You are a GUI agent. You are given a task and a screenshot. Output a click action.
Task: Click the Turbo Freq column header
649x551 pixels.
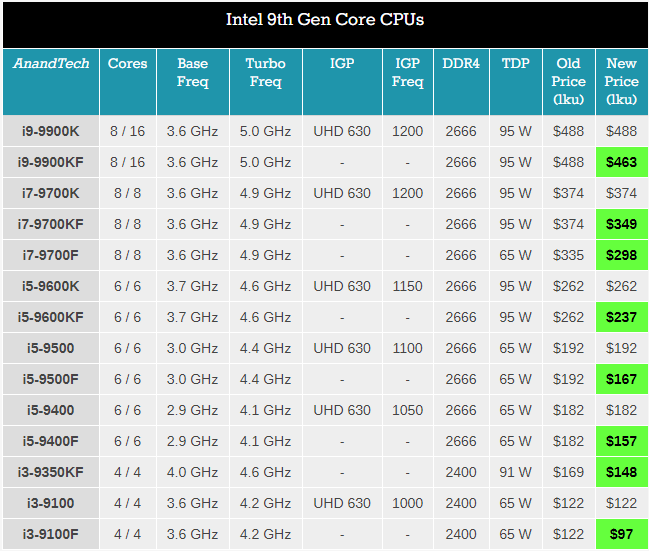pos(266,82)
